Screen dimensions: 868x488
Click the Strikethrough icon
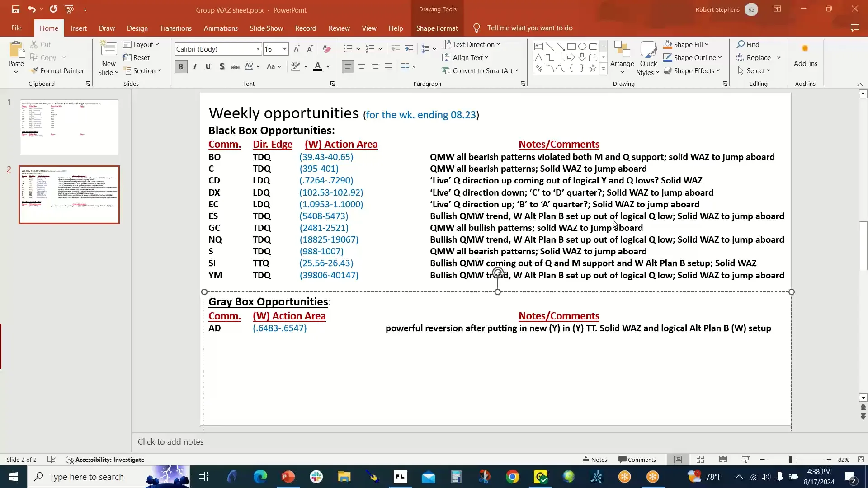pyautogui.click(x=236, y=66)
